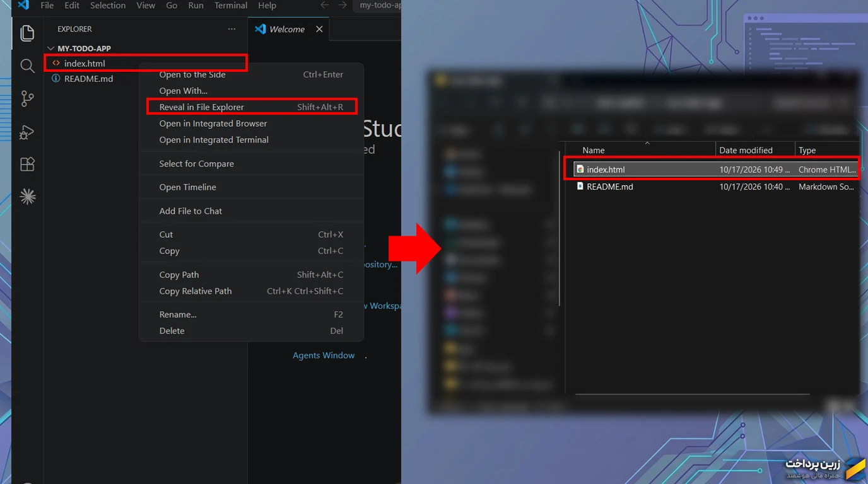Open the Go menu

tap(172, 5)
